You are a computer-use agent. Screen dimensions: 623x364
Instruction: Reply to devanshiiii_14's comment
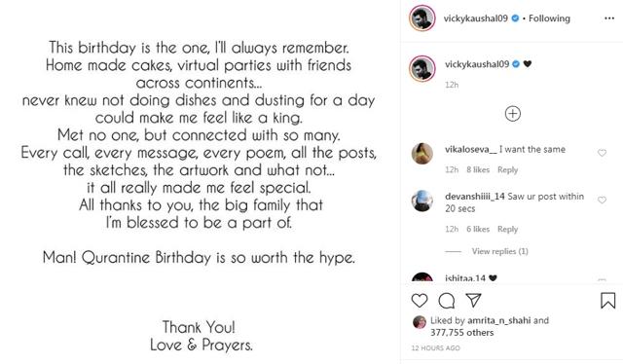(507, 229)
